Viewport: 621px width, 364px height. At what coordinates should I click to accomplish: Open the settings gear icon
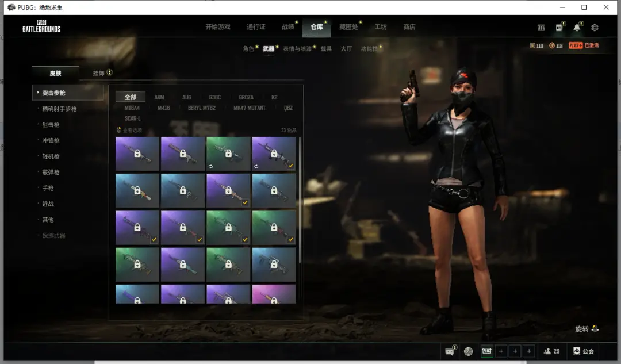click(x=595, y=28)
